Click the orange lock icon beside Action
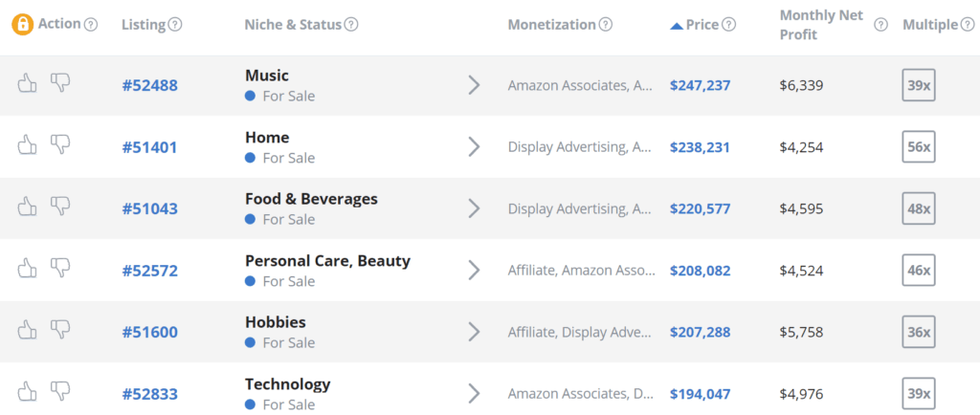 pyautogui.click(x=23, y=25)
